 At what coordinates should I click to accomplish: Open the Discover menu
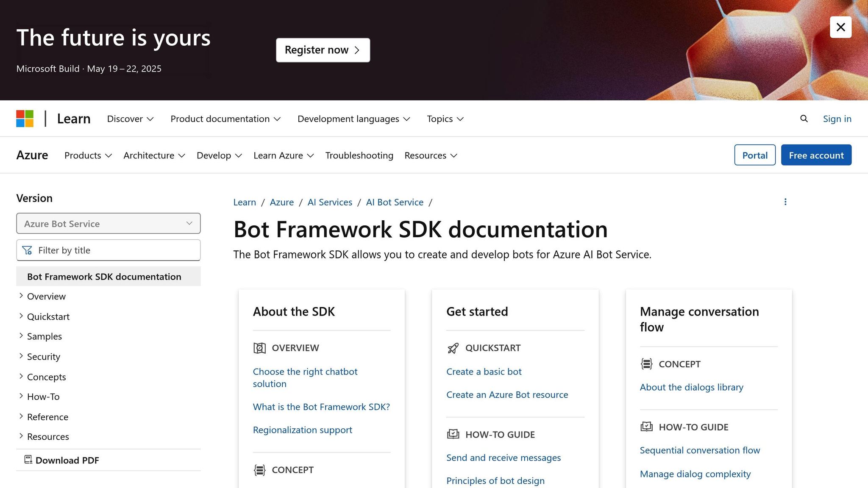pos(130,119)
